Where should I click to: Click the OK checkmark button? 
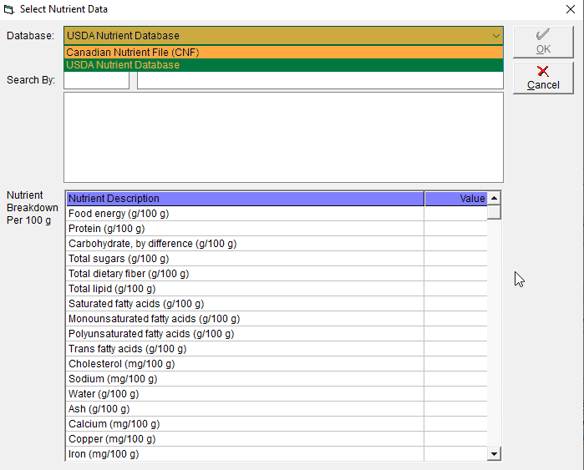pos(543,42)
